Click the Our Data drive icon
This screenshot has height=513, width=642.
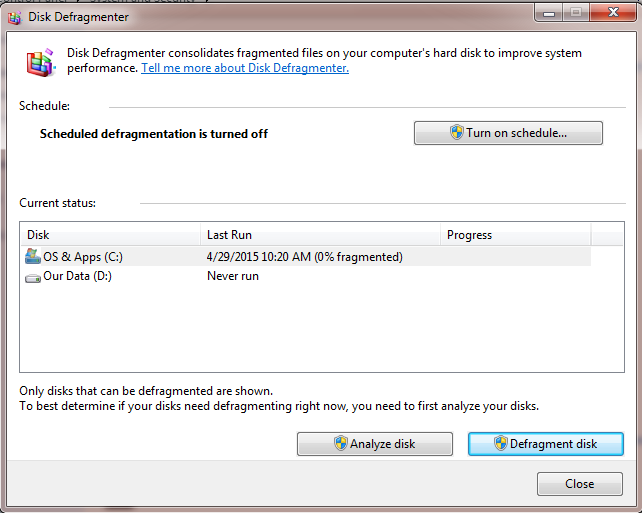(x=33, y=278)
